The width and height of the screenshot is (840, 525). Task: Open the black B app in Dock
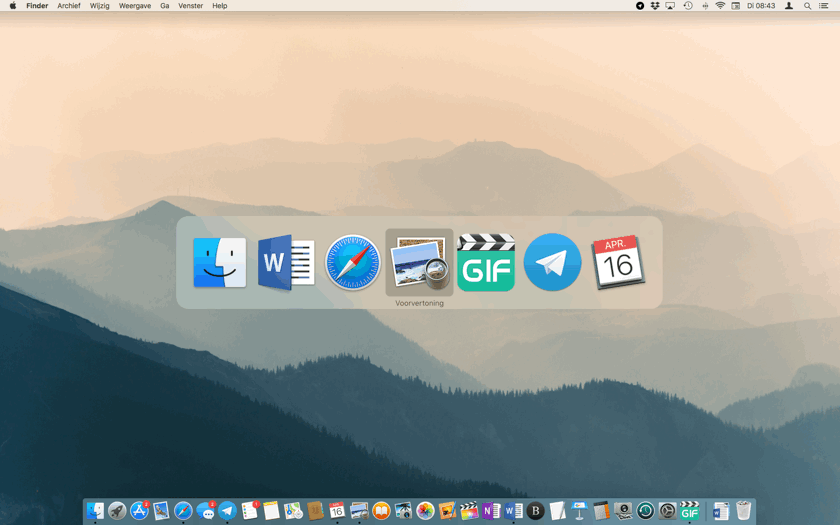pyautogui.click(x=535, y=511)
